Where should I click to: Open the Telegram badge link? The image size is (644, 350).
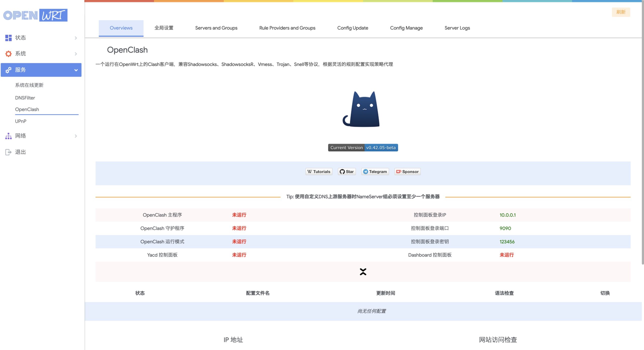375,171
